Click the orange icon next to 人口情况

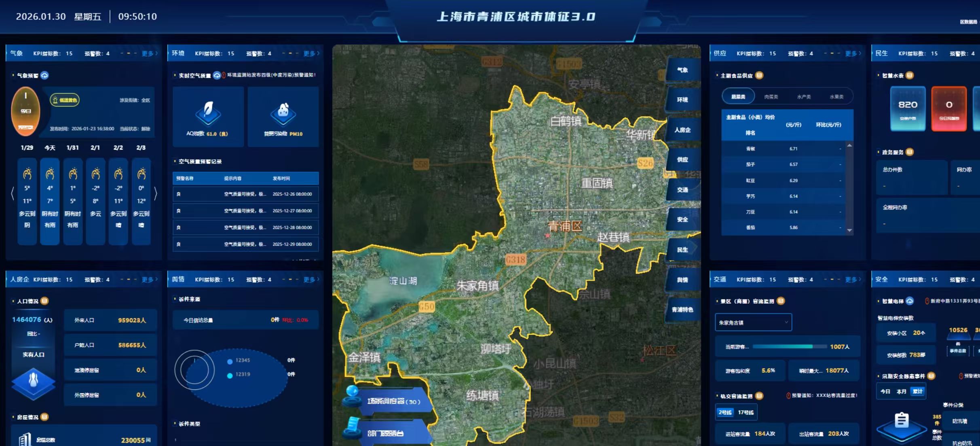45,301
